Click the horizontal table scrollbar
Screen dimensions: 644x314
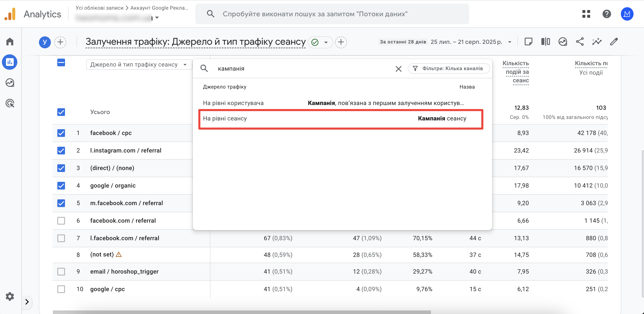(242, 312)
